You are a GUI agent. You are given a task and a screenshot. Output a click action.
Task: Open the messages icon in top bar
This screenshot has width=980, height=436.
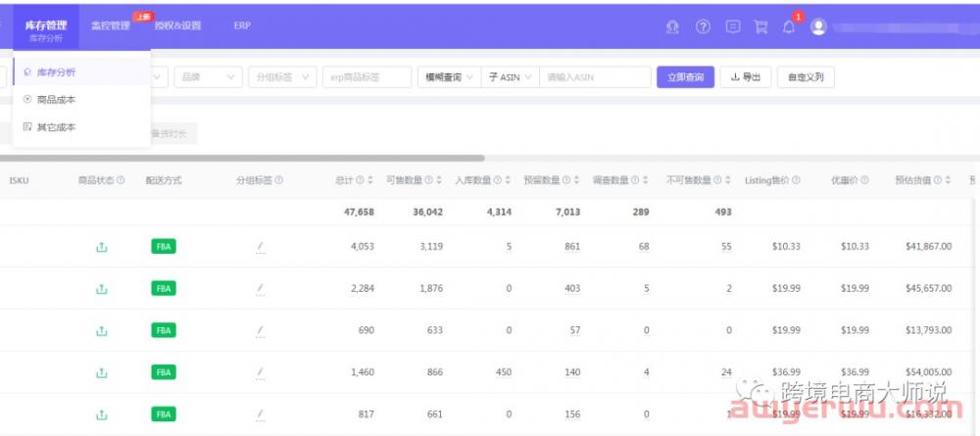(733, 26)
